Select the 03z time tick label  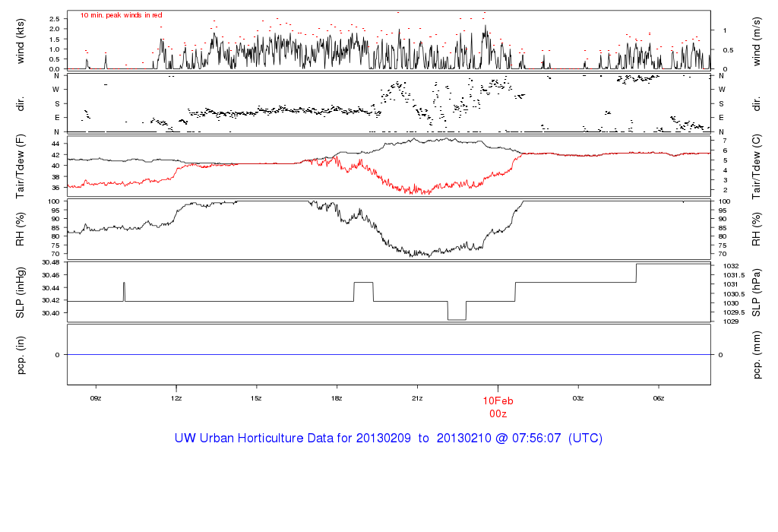tap(578, 398)
